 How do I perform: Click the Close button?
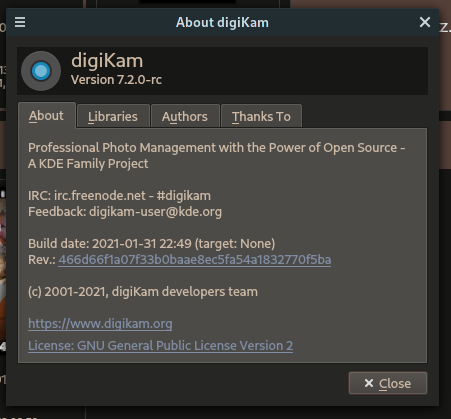click(x=388, y=383)
